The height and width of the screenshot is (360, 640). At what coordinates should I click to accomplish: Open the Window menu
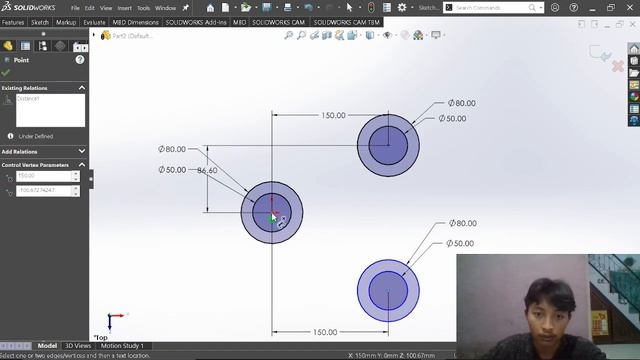tap(165, 8)
